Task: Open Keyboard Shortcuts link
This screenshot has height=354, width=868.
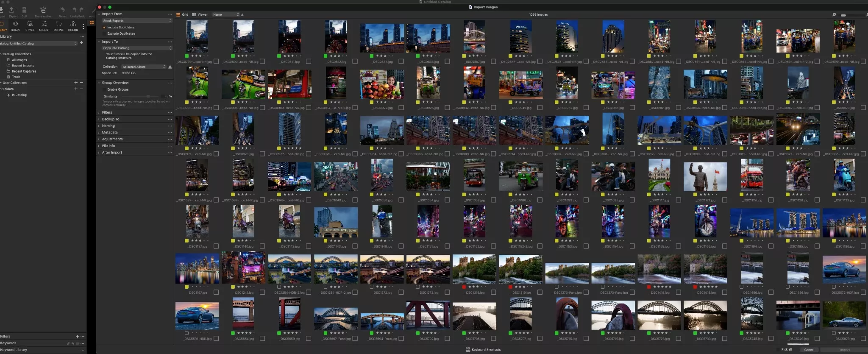Action: 486,350
